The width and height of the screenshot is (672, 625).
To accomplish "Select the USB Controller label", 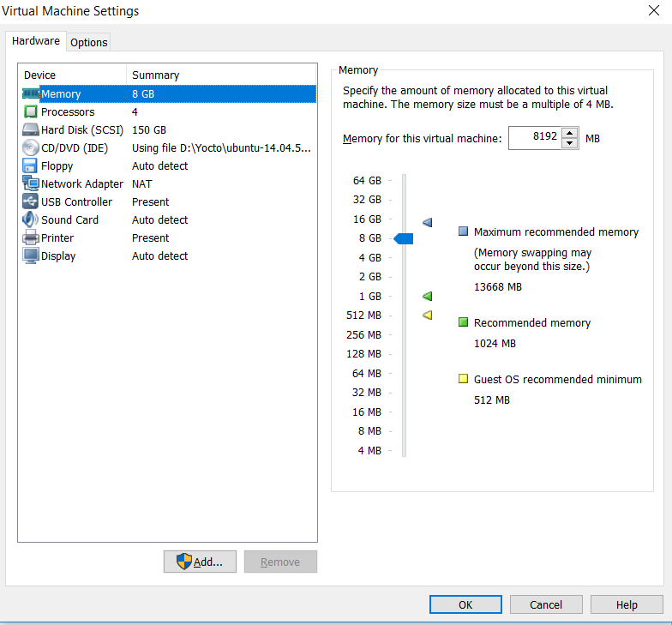I will [x=77, y=202].
